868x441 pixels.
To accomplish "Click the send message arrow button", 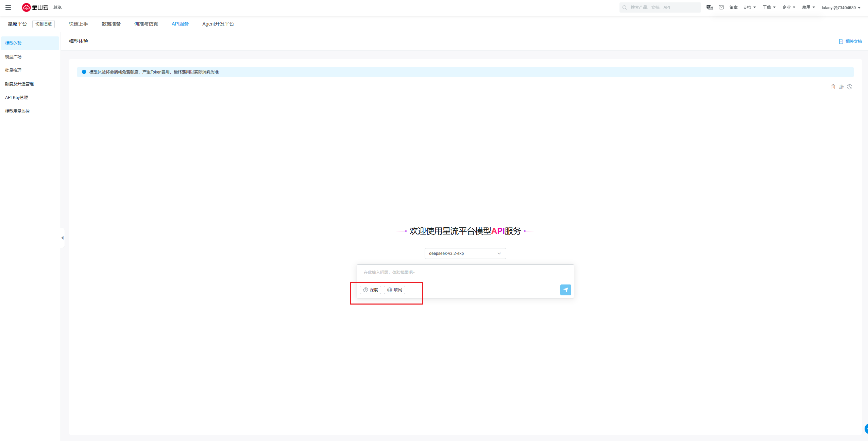I will point(565,290).
